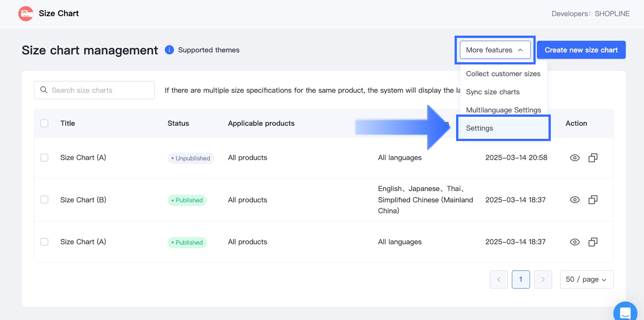The height and width of the screenshot is (320, 644).
Task: Check the box for Size Chart (B)
Action: 44,200
